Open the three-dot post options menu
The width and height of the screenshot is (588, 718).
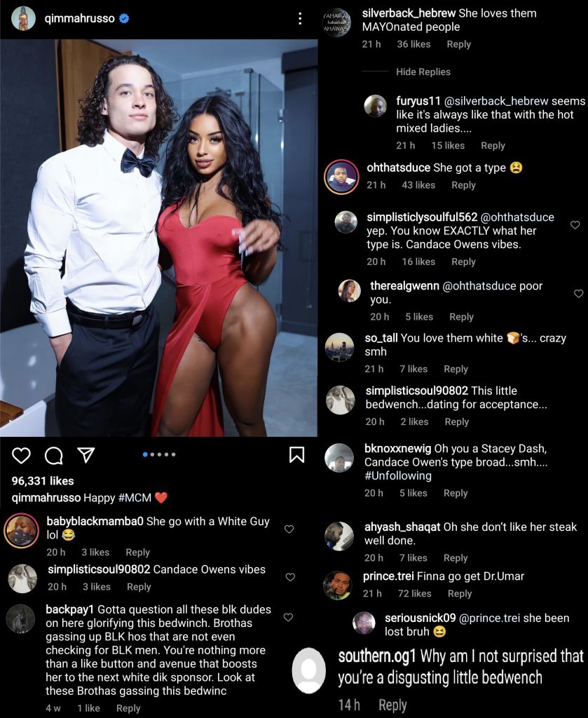pos(300,18)
